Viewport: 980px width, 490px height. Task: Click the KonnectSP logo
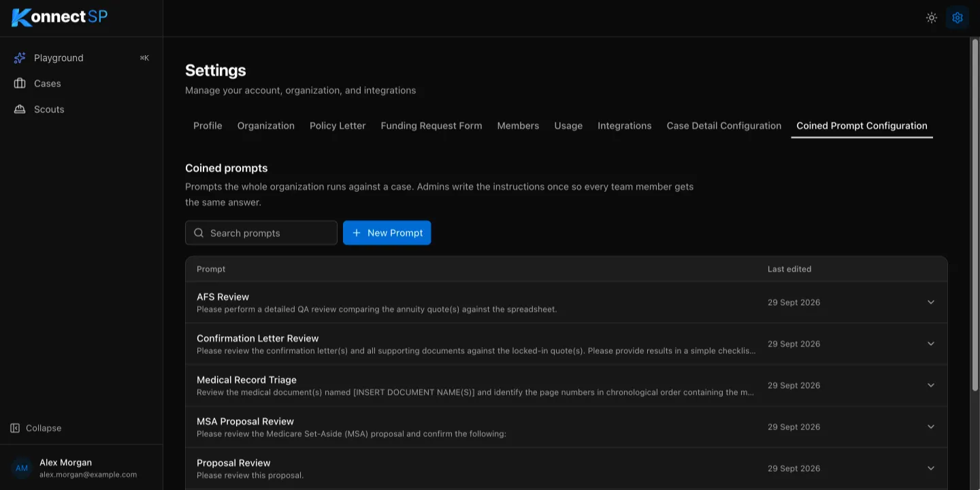tap(60, 17)
